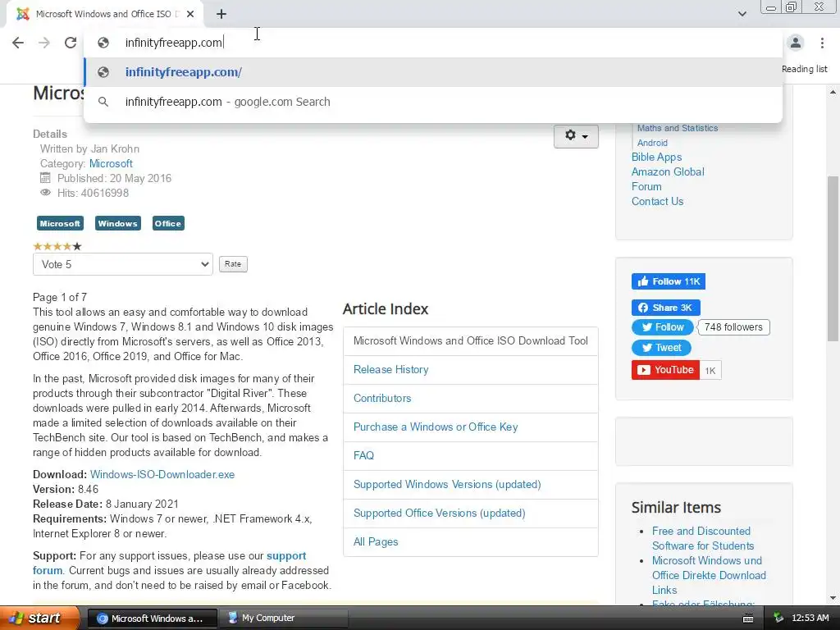Click the Tweet button
840x630 pixels.
click(x=662, y=348)
